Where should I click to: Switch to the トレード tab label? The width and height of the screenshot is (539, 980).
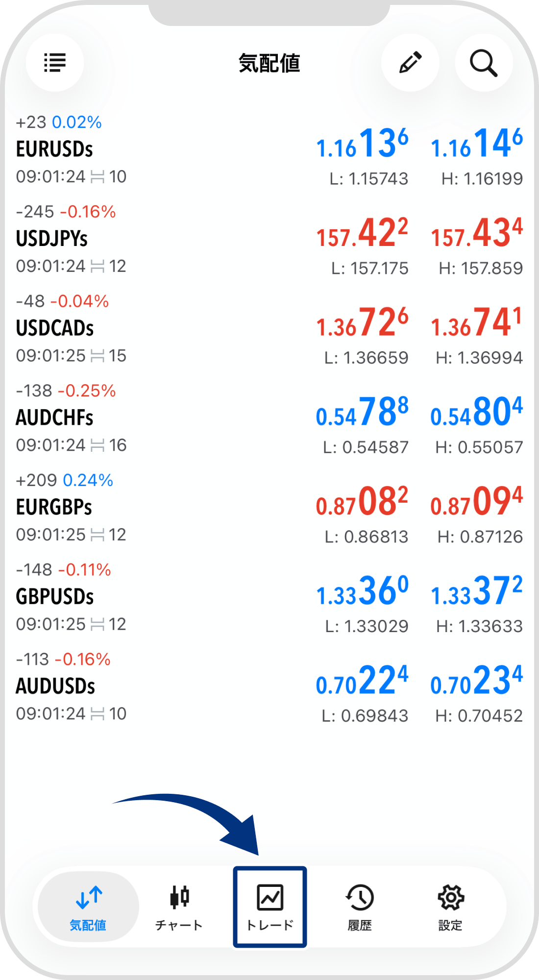click(x=270, y=925)
